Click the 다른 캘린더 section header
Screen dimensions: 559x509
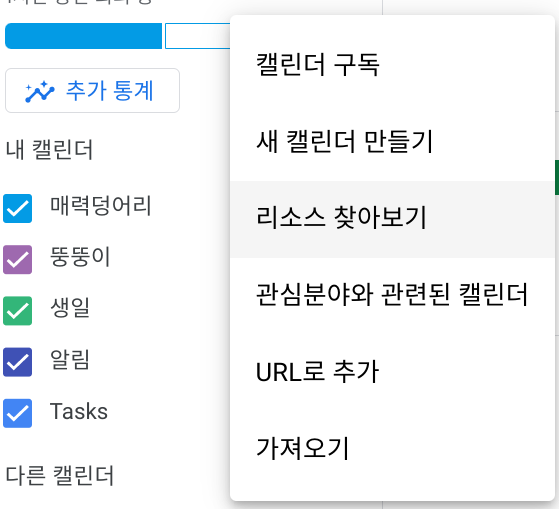60,475
